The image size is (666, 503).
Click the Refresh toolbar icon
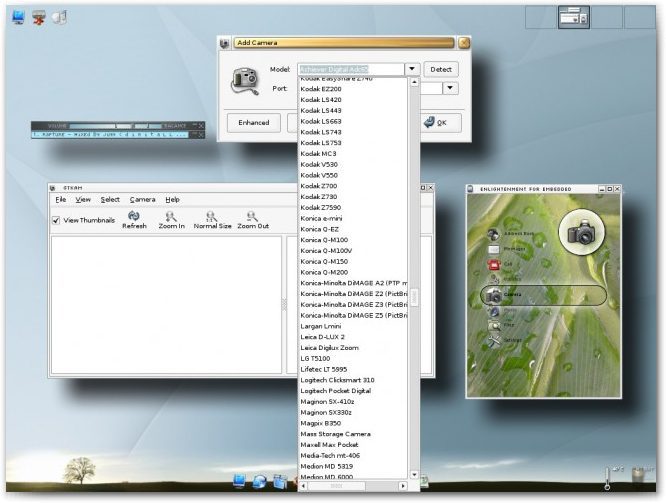(134, 217)
